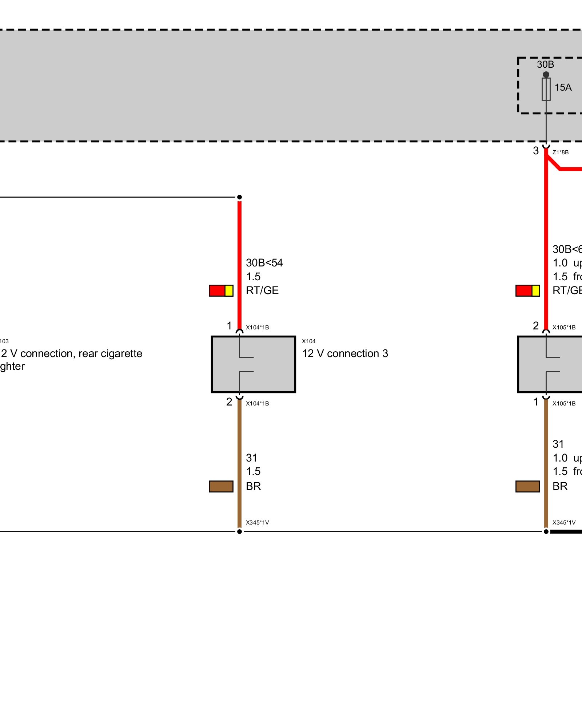Pick brown swatch beside X105 ground wire

tap(527, 486)
